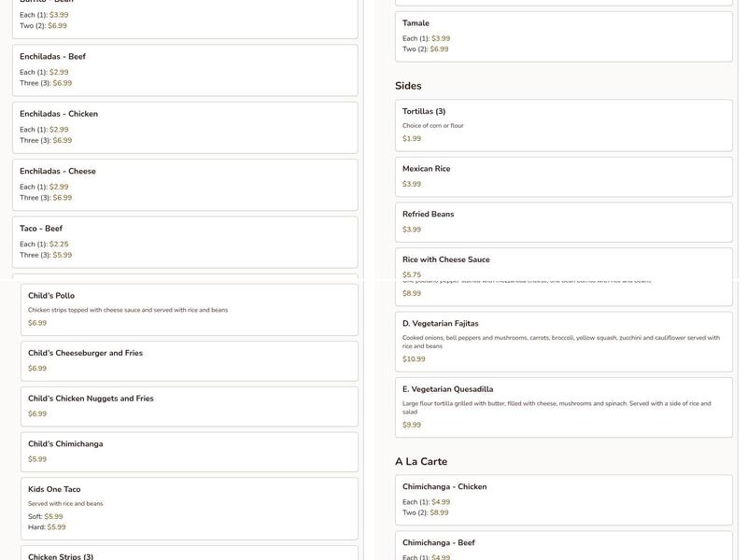Choose Child's Chicken Nuggets and Fries
This screenshot has width=747, height=560.
coord(189,406)
